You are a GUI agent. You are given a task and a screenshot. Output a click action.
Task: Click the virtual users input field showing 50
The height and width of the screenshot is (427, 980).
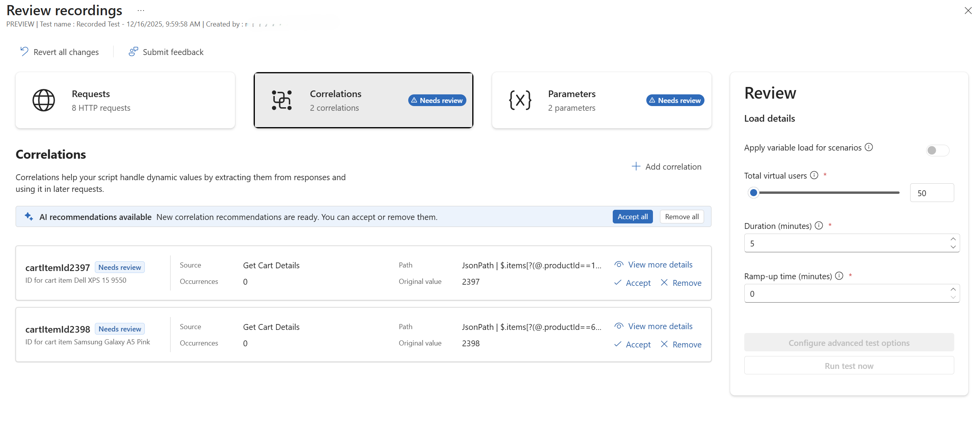932,193
